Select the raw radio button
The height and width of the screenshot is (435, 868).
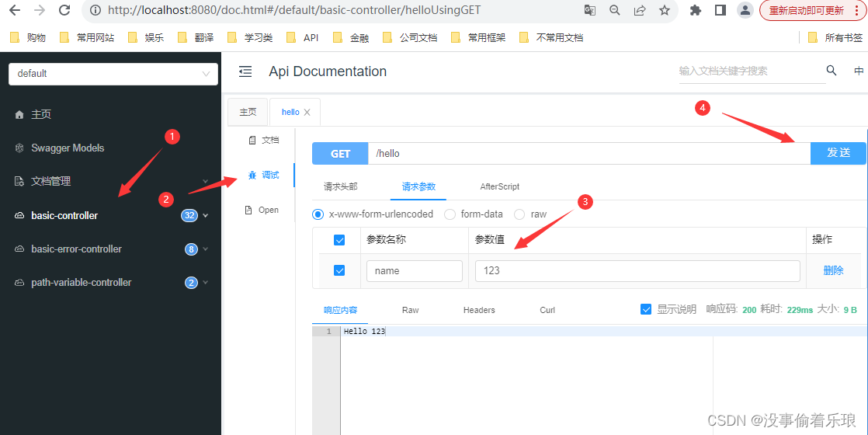pyautogui.click(x=520, y=214)
